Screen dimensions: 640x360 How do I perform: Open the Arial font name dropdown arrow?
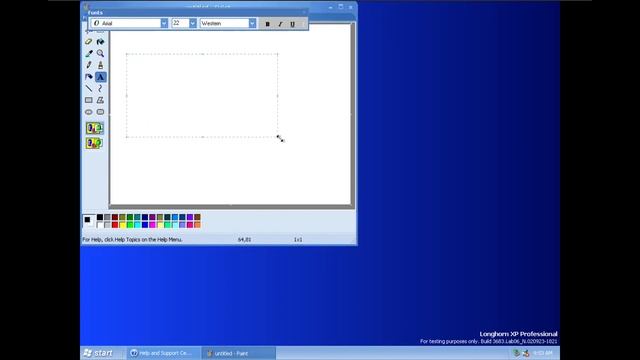164,23
